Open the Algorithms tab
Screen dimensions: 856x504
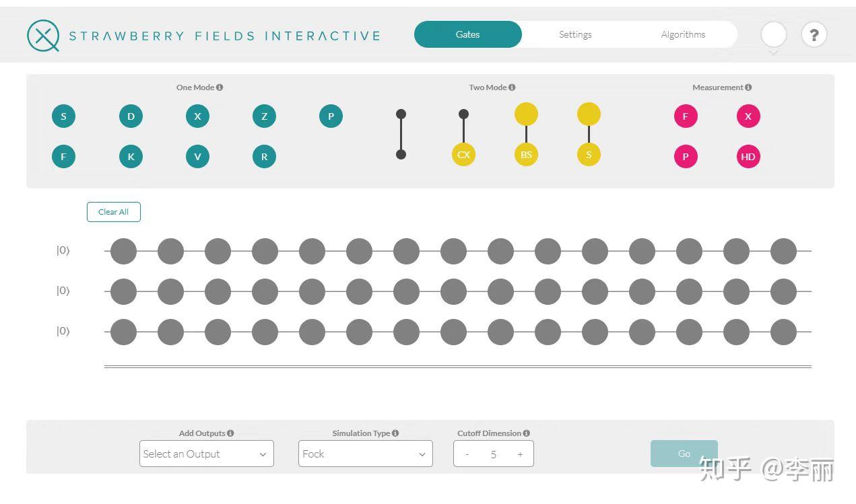point(683,34)
